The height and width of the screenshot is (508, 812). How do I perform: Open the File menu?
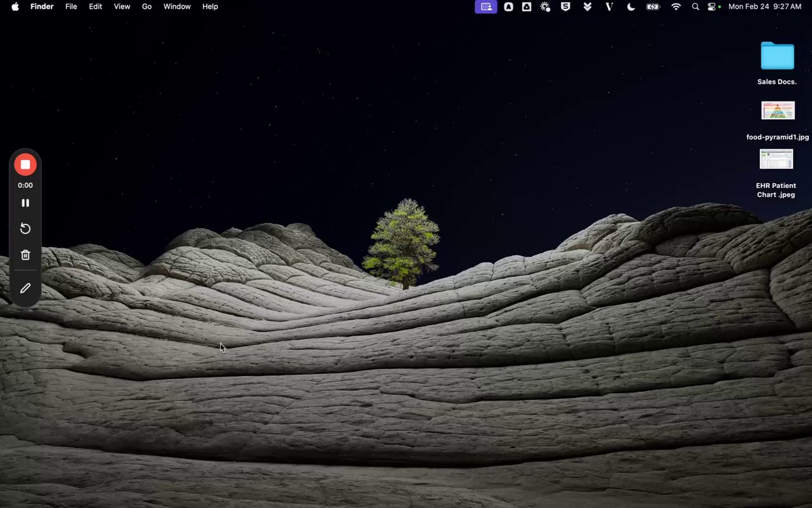(71, 6)
